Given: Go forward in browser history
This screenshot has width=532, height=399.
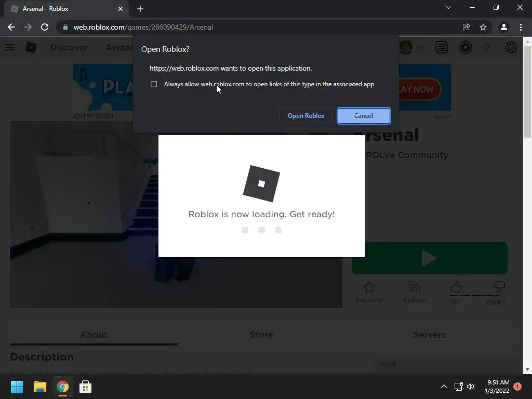Looking at the screenshot, I should [x=28, y=27].
